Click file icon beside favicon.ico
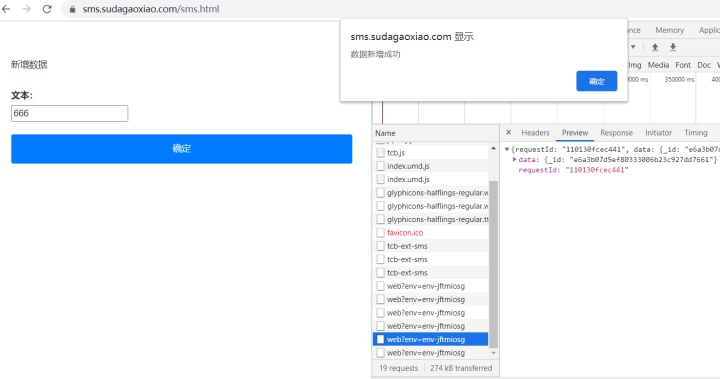Image resolution: width=720 pixels, height=379 pixels. (380, 232)
